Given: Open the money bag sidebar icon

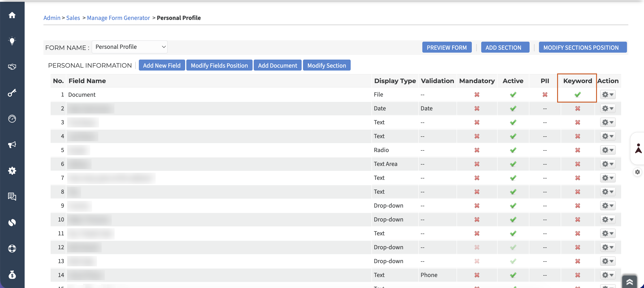Looking at the screenshot, I should coord(12,275).
